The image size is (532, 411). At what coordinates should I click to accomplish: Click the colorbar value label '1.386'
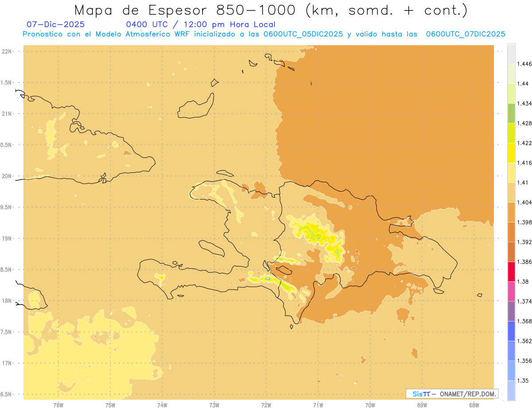525,262
